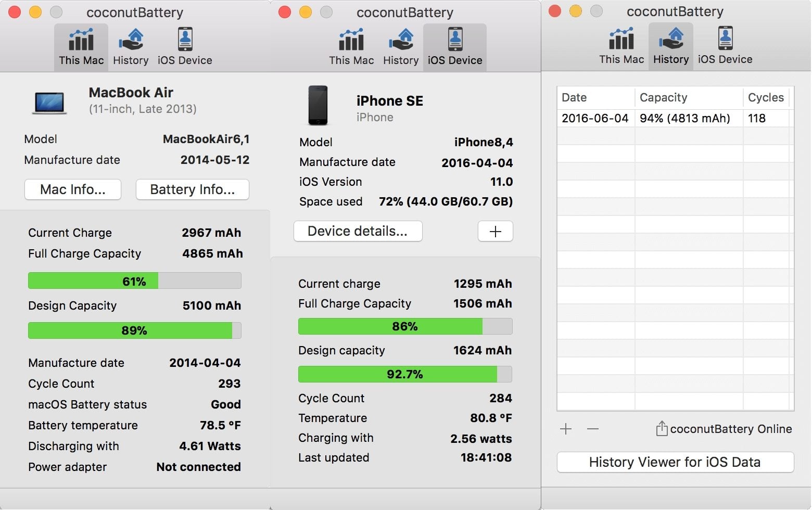
Task: Click the plus button beside Device details
Action: [x=495, y=232]
